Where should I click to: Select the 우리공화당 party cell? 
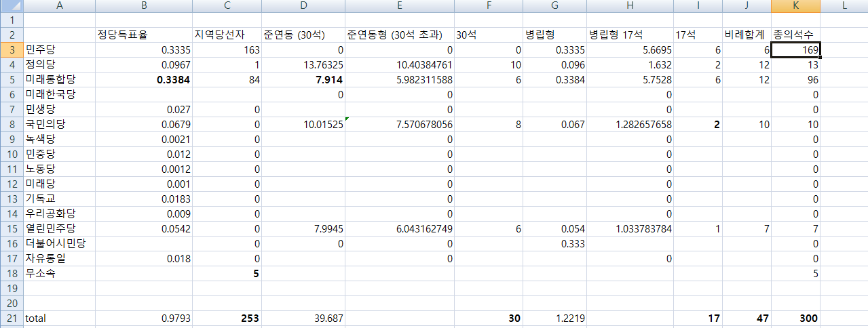click(x=59, y=214)
